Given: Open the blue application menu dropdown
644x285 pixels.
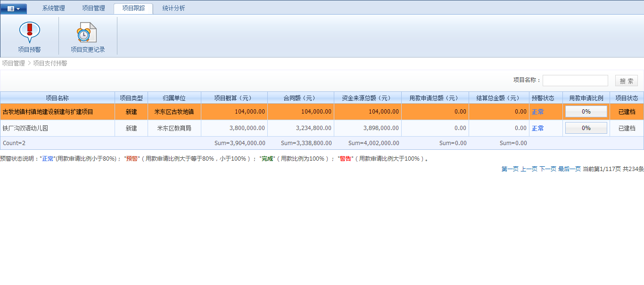Looking at the screenshot, I should [14, 8].
